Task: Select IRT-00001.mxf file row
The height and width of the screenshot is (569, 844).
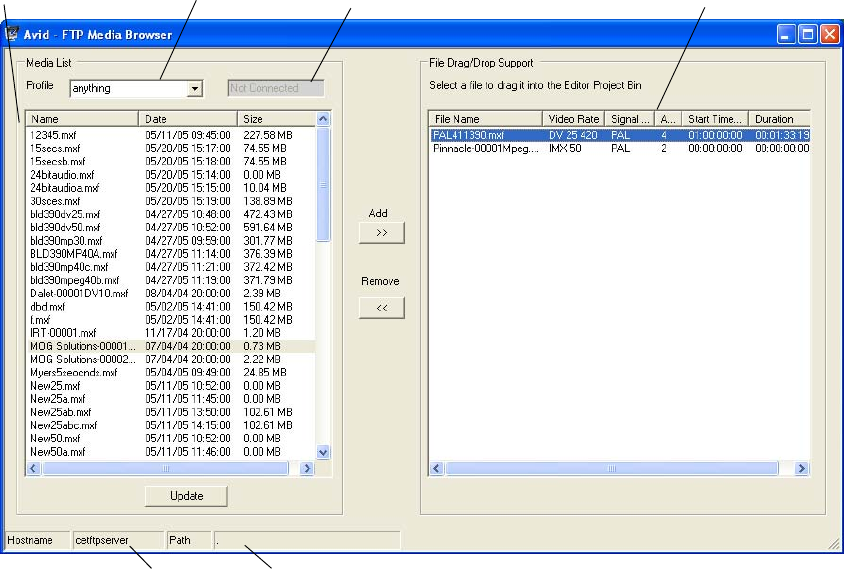Action: pyautogui.click(x=171, y=333)
